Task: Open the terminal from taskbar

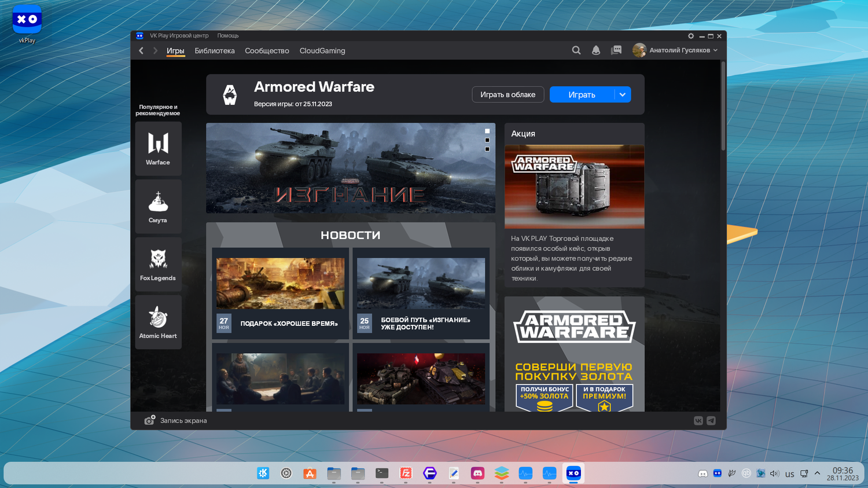Action: click(x=382, y=474)
